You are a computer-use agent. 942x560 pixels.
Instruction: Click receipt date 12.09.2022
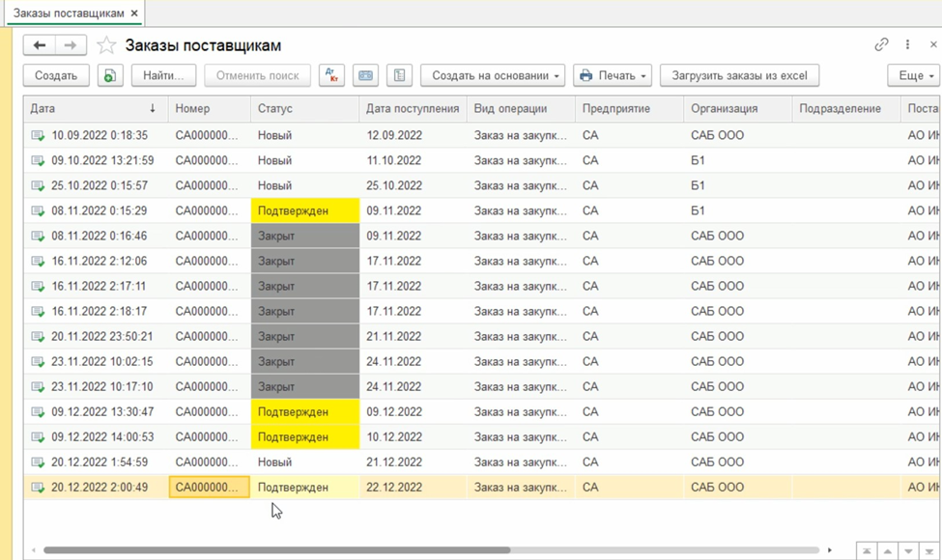point(394,135)
